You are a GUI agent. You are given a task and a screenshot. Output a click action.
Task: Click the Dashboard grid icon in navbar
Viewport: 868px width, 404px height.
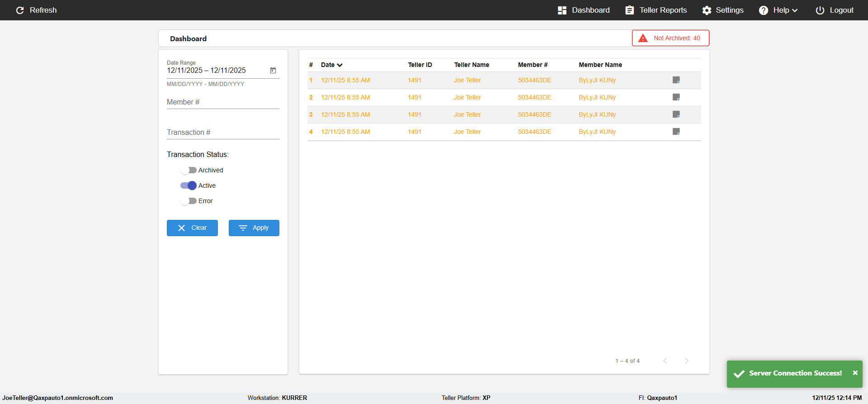[x=562, y=10]
